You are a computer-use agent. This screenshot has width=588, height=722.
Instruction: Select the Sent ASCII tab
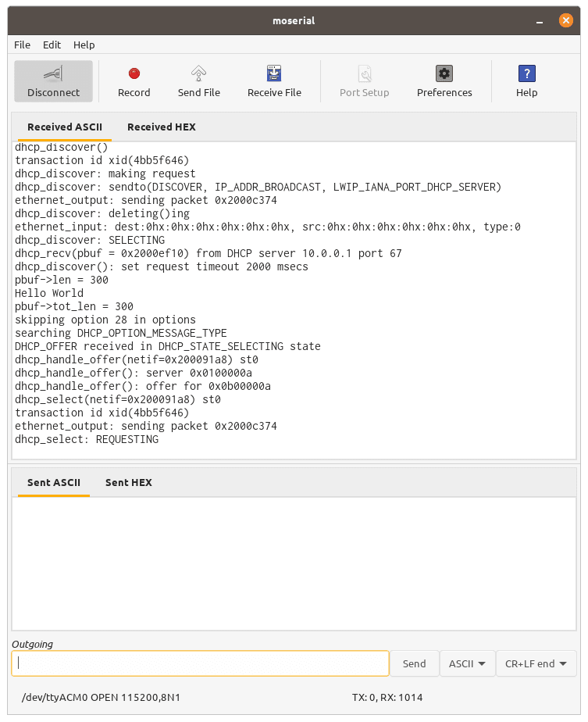(54, 482)
